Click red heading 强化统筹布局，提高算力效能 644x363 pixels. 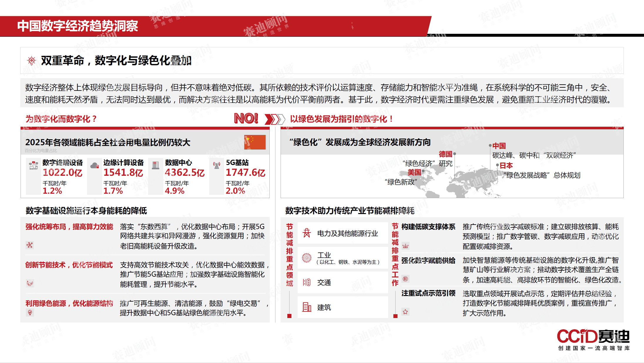pyautogui.click(x=69, y=227)
